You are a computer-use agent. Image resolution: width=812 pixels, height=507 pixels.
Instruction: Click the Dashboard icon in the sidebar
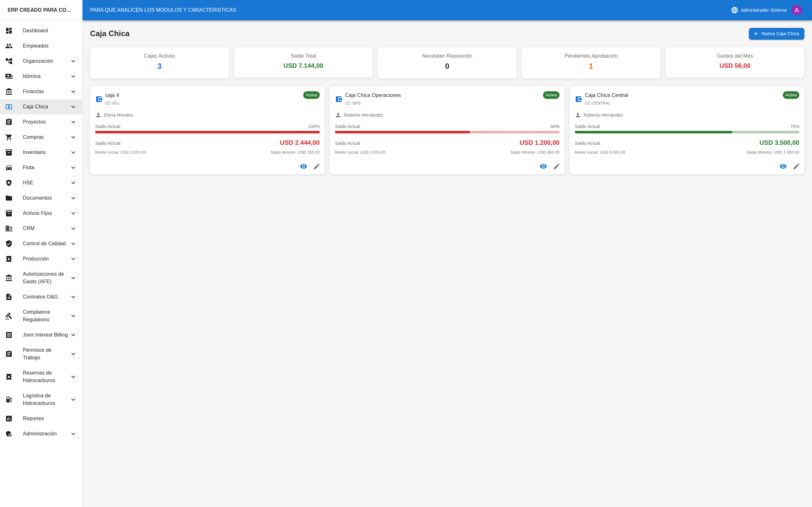[x=9, y=30]
